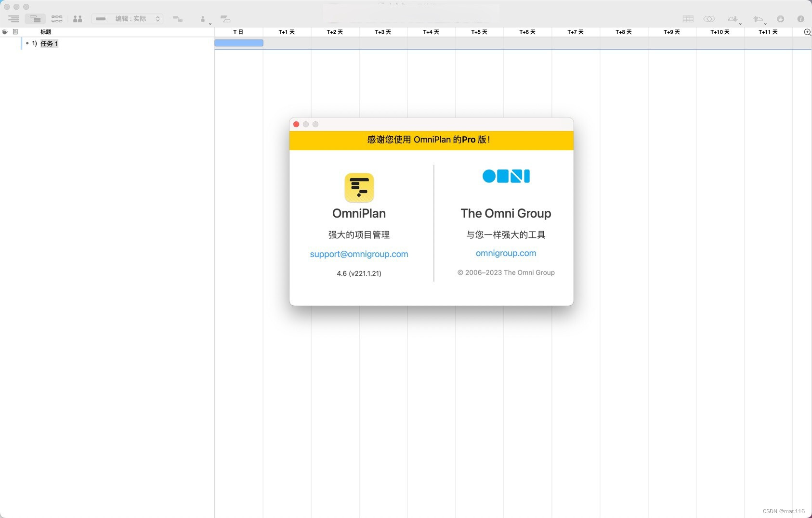Click the 与您一样强大的工具 tagline text
Viewport: 812px width, 518px height.
point(506,235)
